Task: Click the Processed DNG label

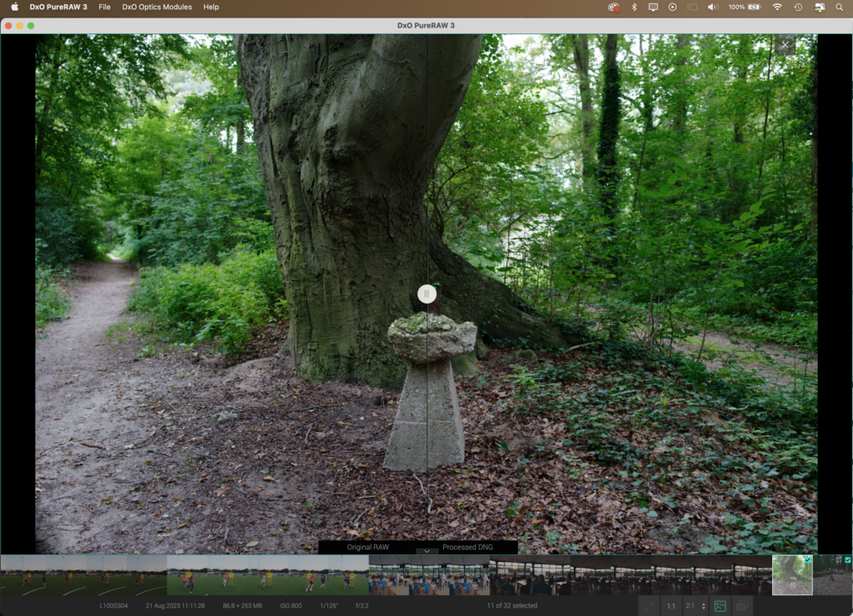Action: (x=467, y=547)
